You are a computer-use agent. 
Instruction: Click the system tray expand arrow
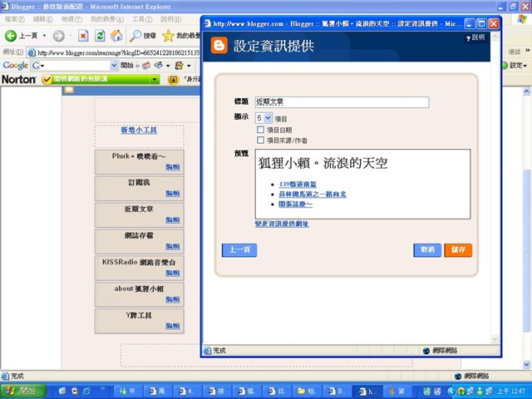pos(451,392)
